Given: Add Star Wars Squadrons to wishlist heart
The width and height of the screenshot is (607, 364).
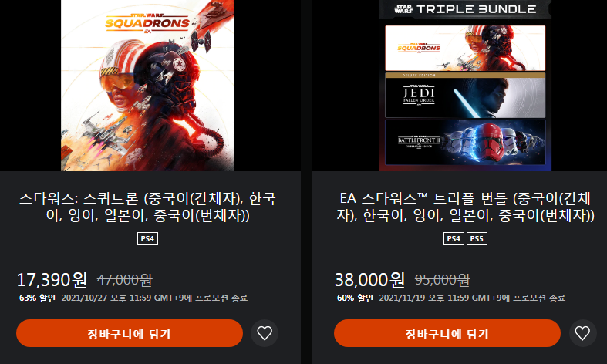Looking at the screenshot, I should point(265,333).
